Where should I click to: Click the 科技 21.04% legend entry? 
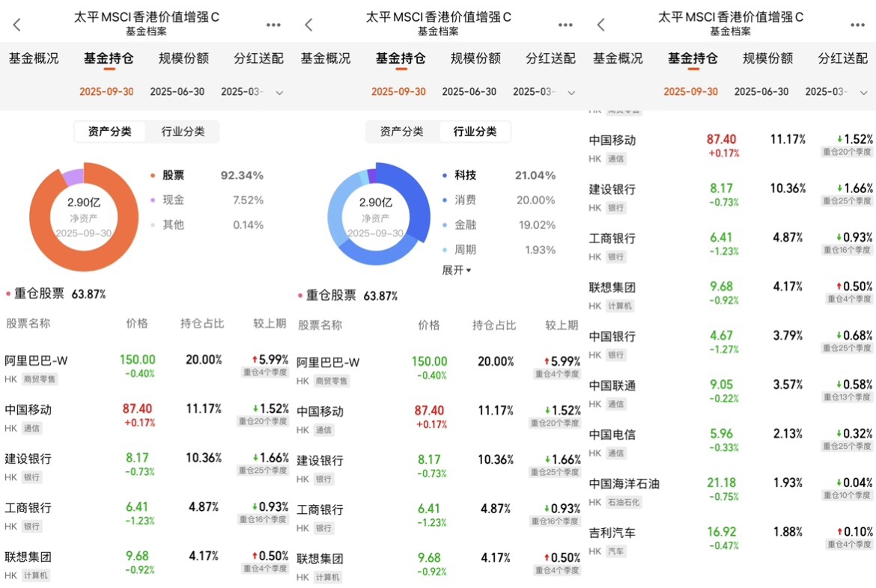(499, 175)
